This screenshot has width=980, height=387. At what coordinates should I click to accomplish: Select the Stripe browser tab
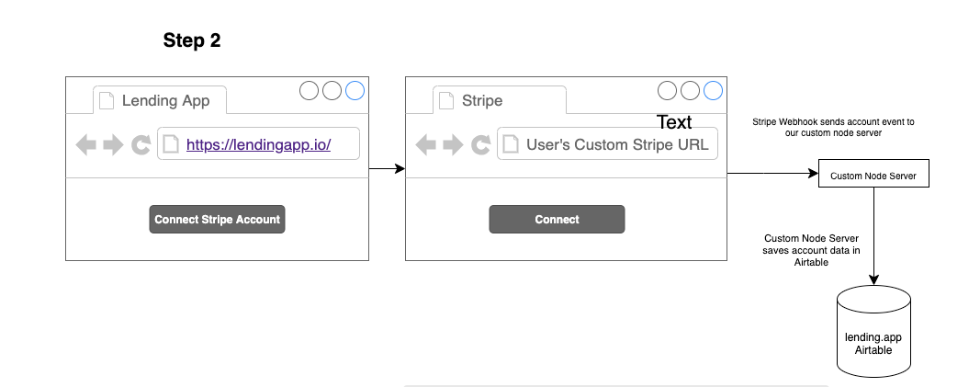click(500, 100)
